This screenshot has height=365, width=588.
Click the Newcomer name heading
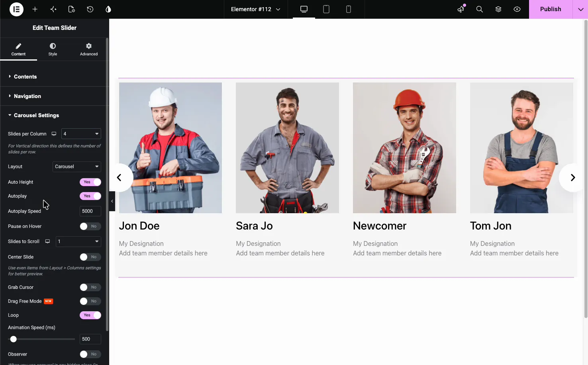point(380,226)
